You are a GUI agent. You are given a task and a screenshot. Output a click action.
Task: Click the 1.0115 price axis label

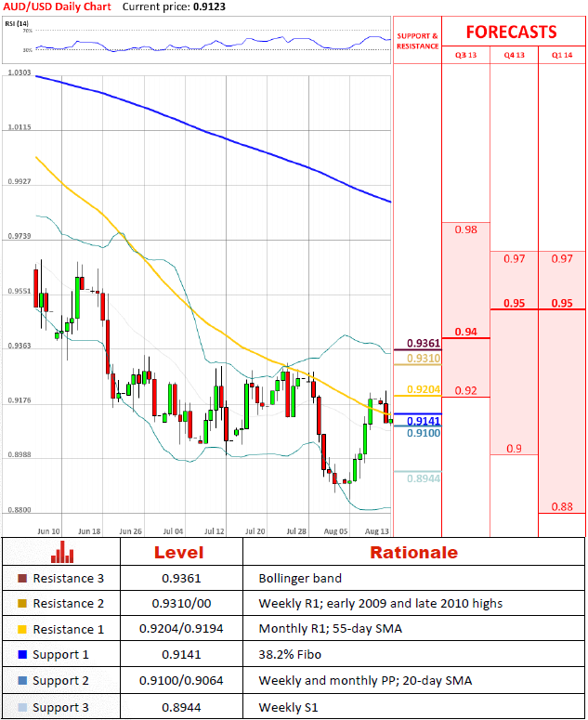pyautogui.click(x=20, y=127)
